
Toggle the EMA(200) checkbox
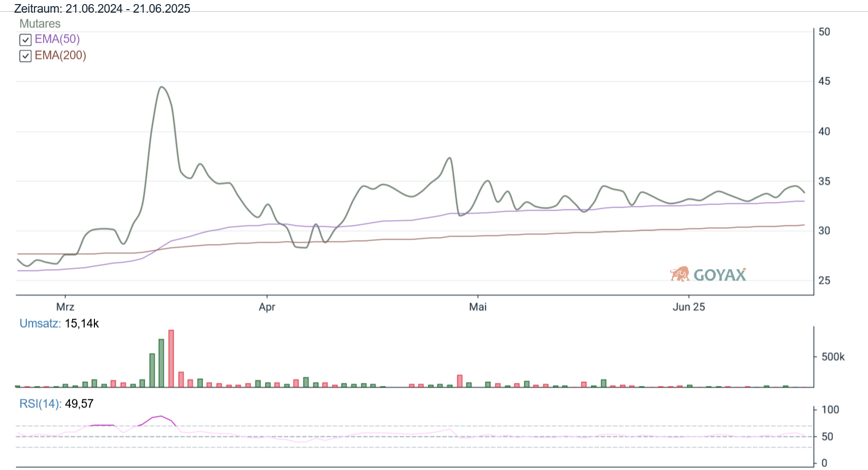click(x=25, y=56)
